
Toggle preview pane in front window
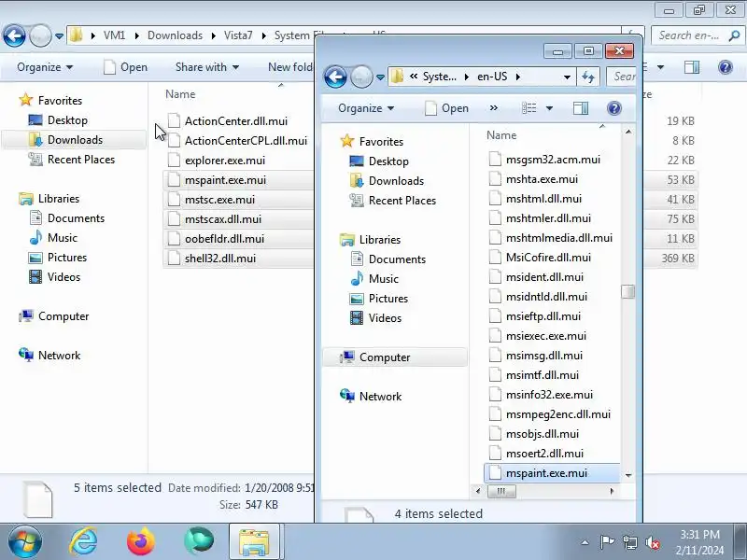580,108
